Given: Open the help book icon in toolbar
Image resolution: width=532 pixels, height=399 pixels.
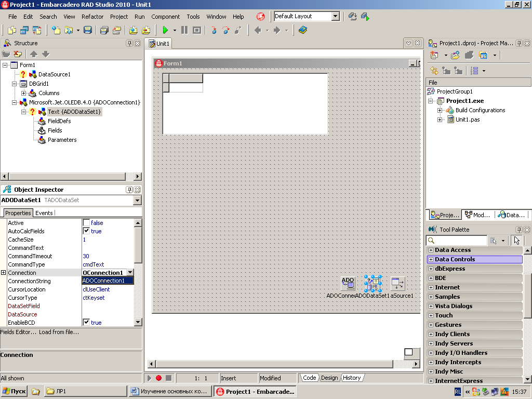Looking at the screenshot, I should click(x=303, y=30).
